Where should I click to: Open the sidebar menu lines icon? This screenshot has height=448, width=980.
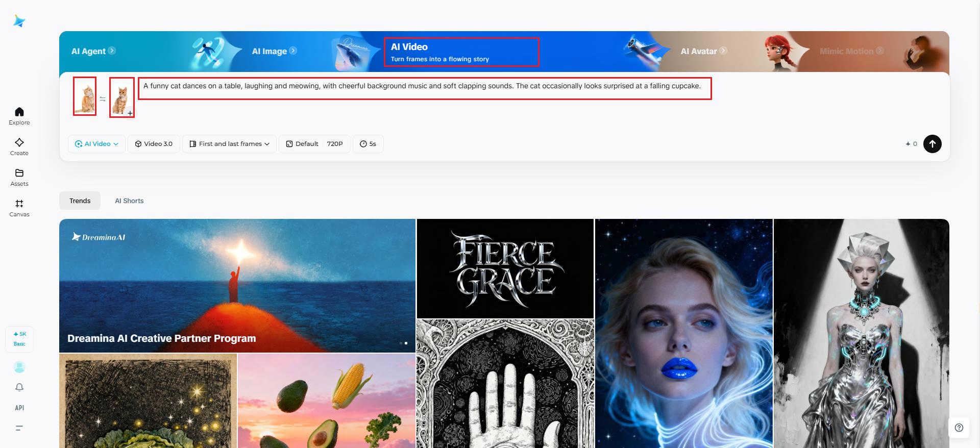[x=19, y=428]
